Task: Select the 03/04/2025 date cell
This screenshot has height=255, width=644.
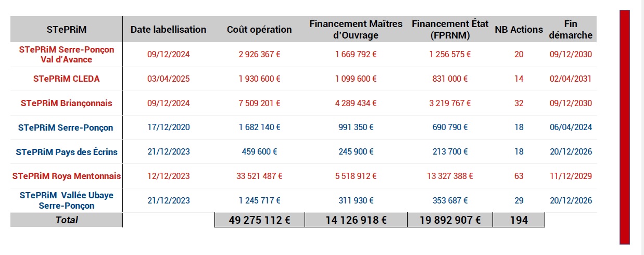Action: (168, 79)
